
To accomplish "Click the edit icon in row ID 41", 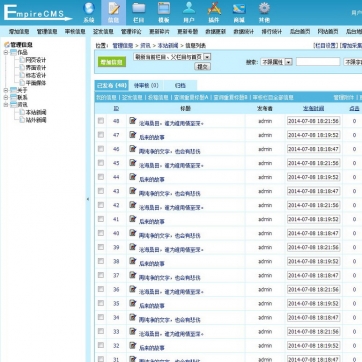I will click(133, 219).
